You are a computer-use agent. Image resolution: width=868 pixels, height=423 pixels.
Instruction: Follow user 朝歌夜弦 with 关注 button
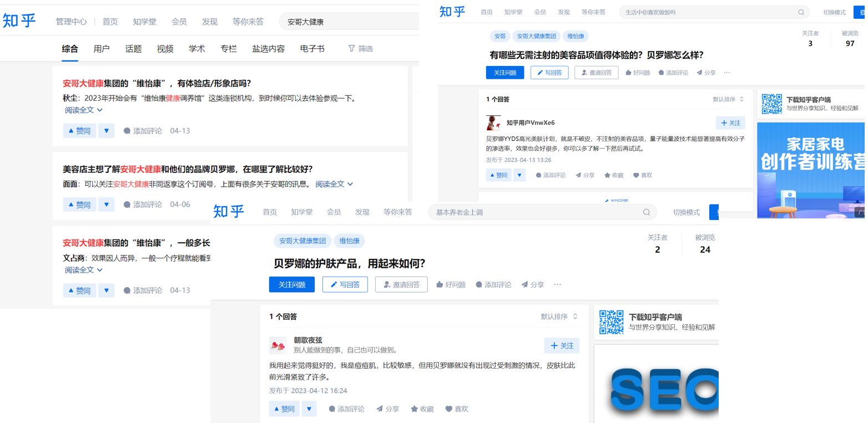pyautogui.click(x=562, y=345)
